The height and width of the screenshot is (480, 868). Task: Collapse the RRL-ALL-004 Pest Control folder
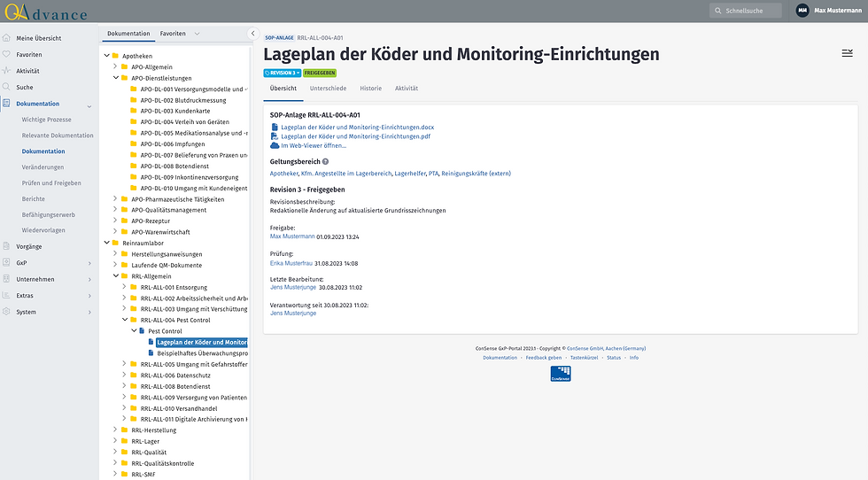pos(125,320)
